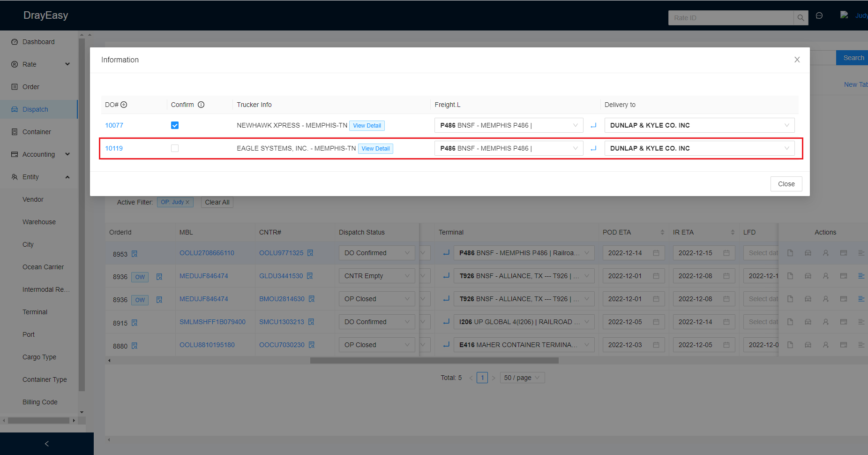Image resolution: width=868 pixels, height=455 pixels.
Task: Click the search magnifier icon beside Rate ID
Action: pyautogui.click(x=801, y=18)
